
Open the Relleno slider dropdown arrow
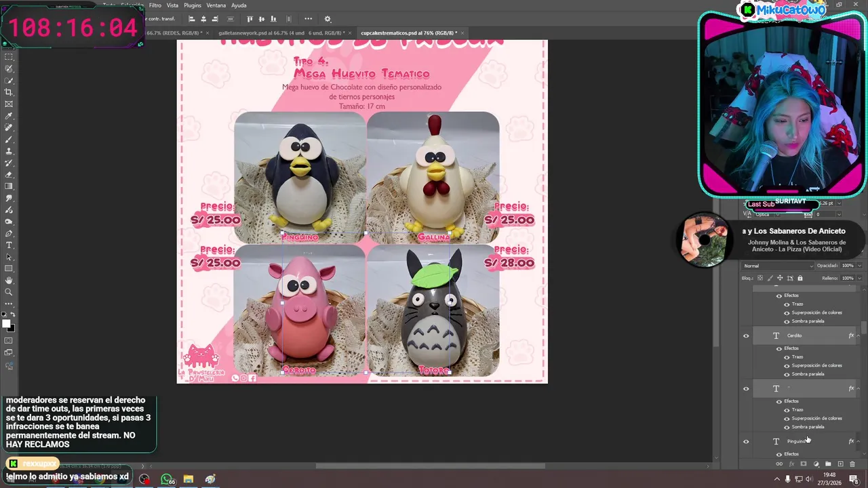tap(859, 278)
